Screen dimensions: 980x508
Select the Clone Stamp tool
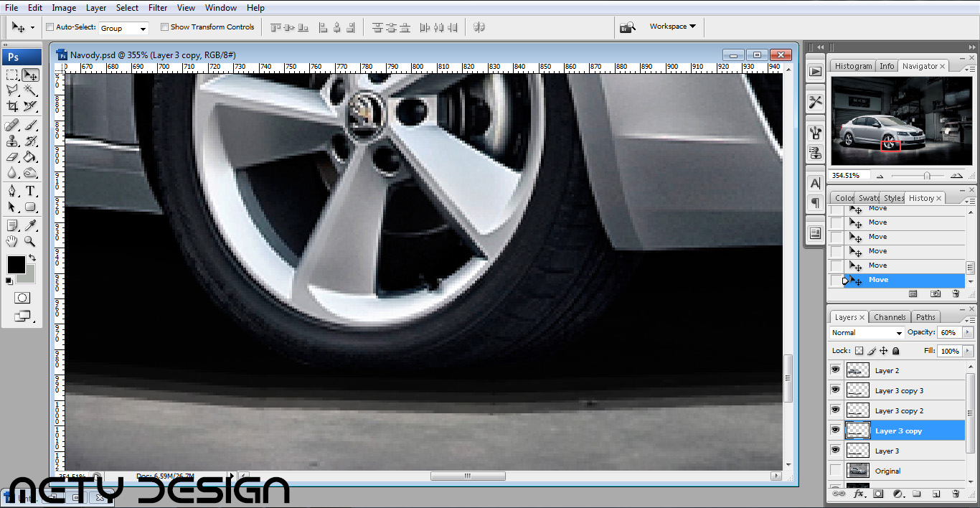[x=12, y=141]
